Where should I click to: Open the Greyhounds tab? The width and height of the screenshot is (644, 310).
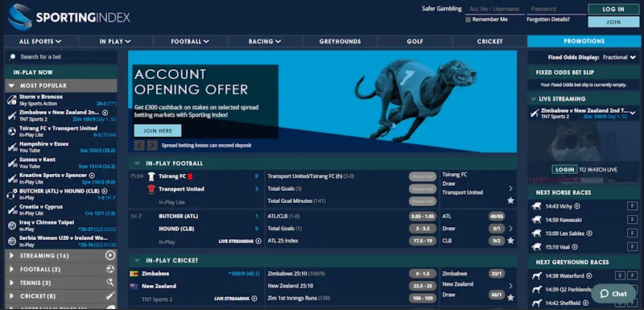tap(340, 41)
